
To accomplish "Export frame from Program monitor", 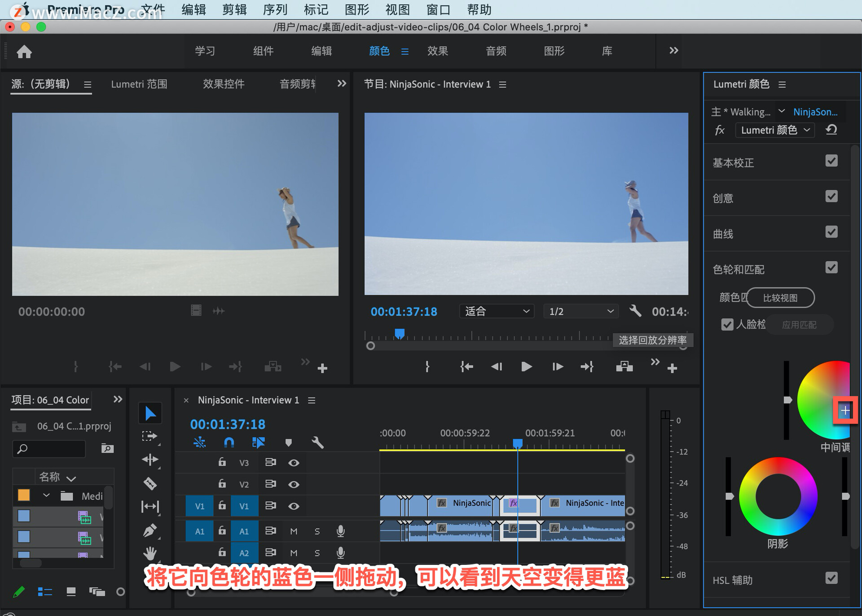I will pyautogui.click(x=624, y=367).
